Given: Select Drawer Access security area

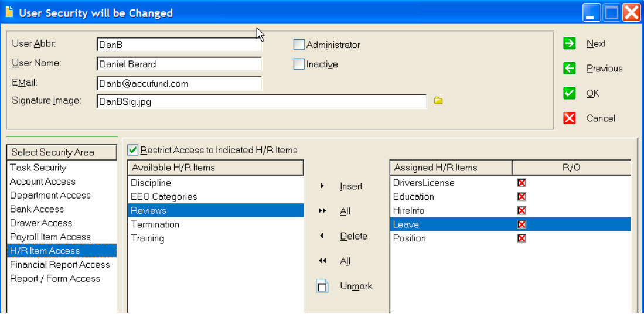Looking at the screenshot, I should (62, 223).
